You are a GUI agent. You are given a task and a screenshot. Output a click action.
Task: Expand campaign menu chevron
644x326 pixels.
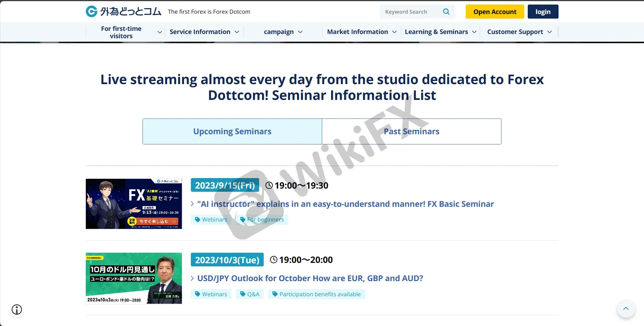(300, 32)
